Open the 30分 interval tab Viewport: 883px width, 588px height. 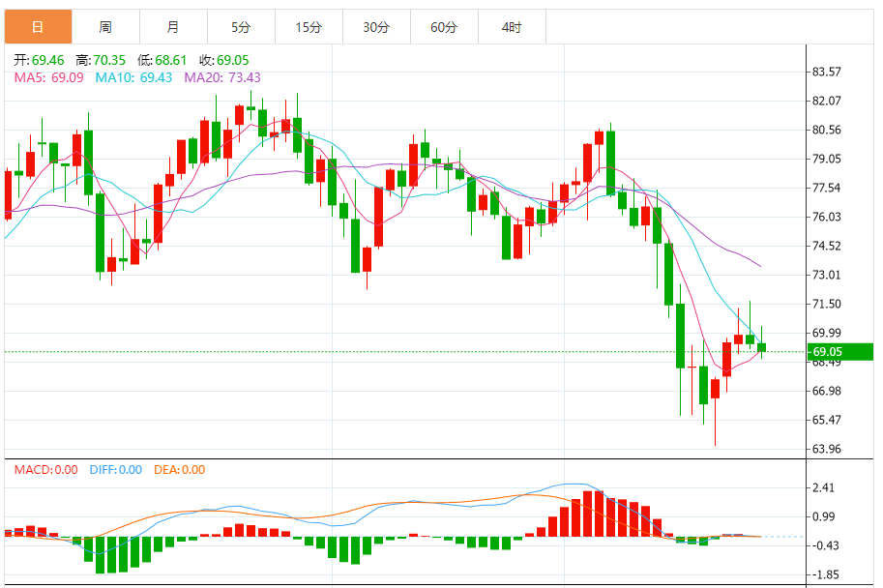(x=376, y=27)
